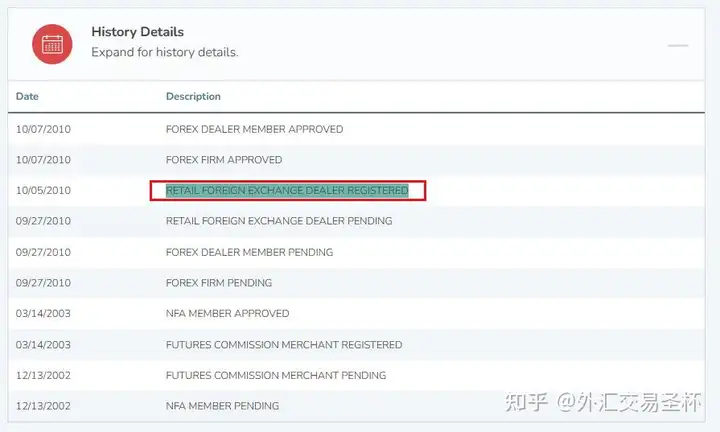Select the highlighted RETAIL FOREIGN EXCHANGE DEALER REGISTERED text
This screenshot has height=432, width=720.
click(x=287, y=191)
